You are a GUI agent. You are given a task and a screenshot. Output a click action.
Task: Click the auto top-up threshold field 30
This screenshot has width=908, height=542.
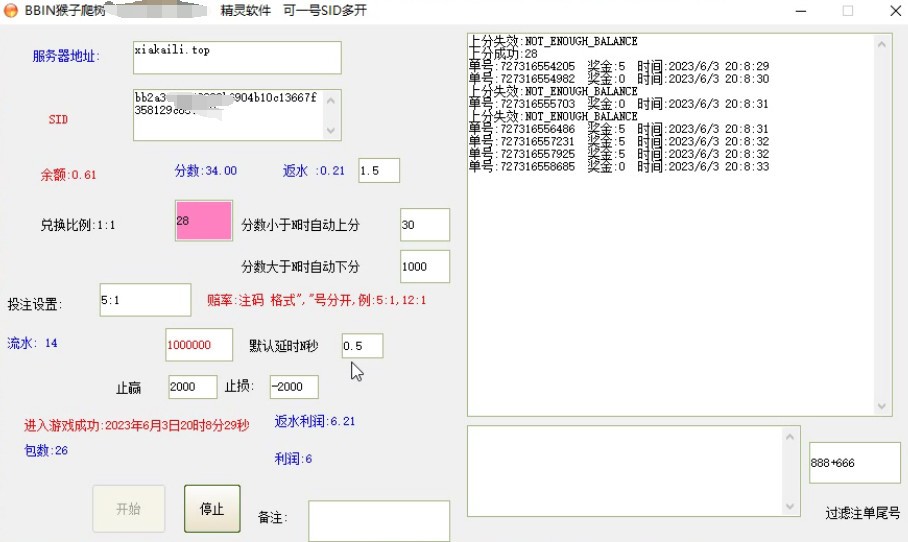[x=424, y=225]
